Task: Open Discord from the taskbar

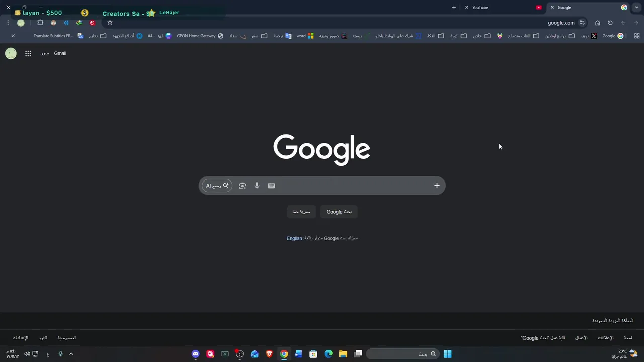Action: coord(196,354)
